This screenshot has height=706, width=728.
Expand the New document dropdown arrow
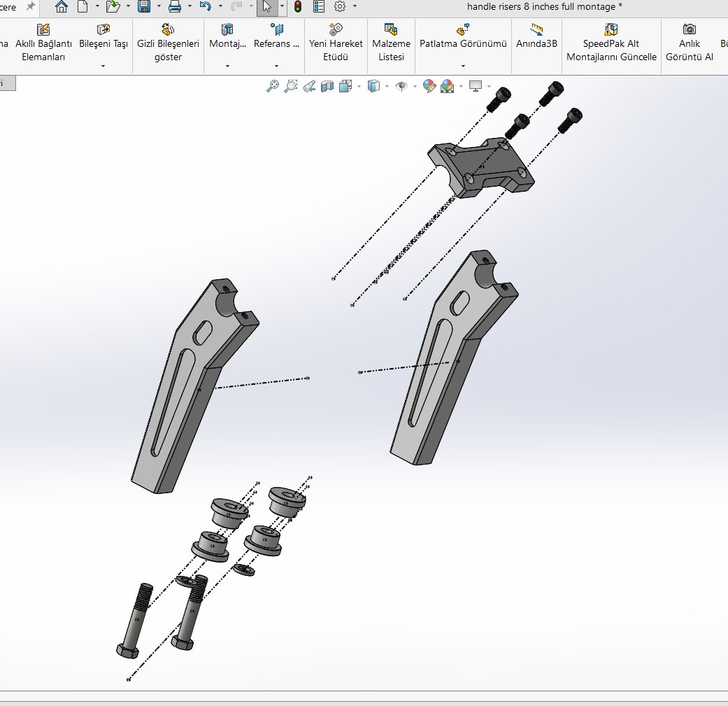[x=97, y=6]
